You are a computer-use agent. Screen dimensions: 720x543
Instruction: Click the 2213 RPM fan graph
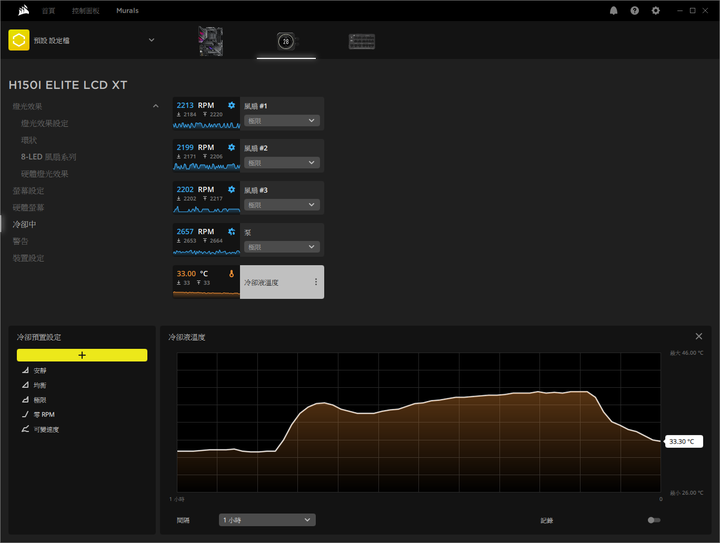click(206, 125)
